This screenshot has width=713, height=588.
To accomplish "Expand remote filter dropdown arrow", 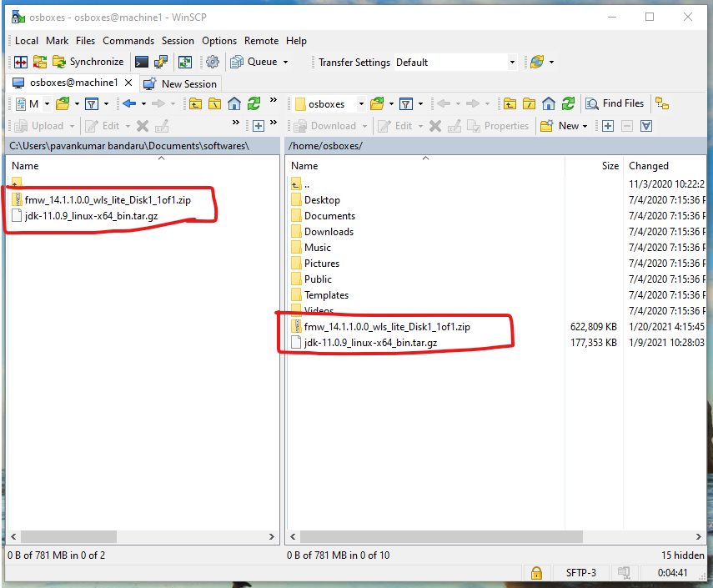I will (420, 104).
